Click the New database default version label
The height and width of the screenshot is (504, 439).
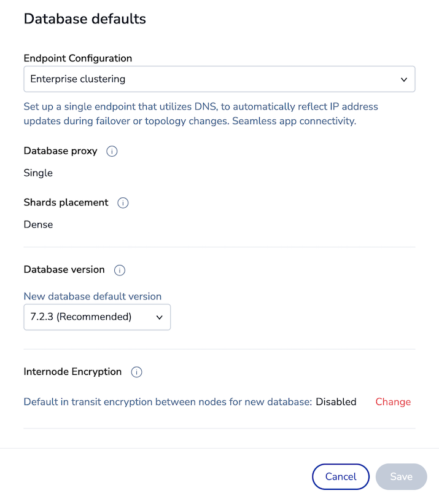point(93,296)
